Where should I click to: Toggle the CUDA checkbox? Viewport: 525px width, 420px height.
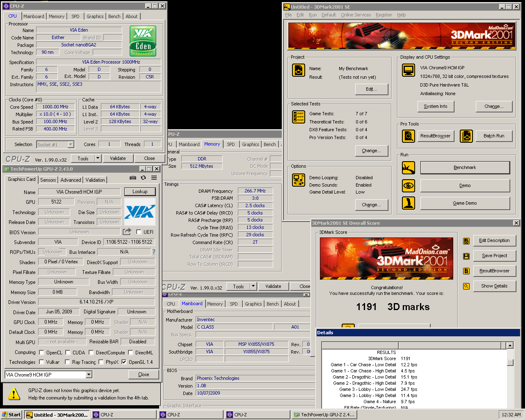pos(68,352)
